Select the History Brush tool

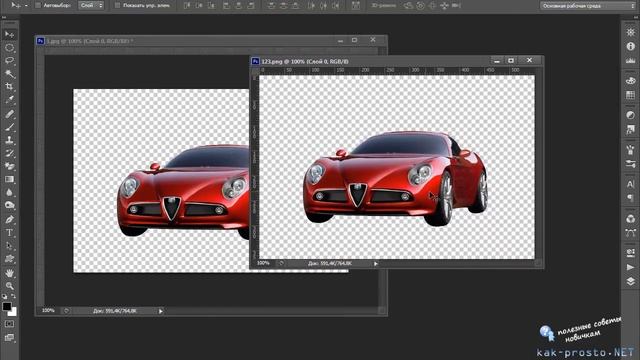coord(9,153)
